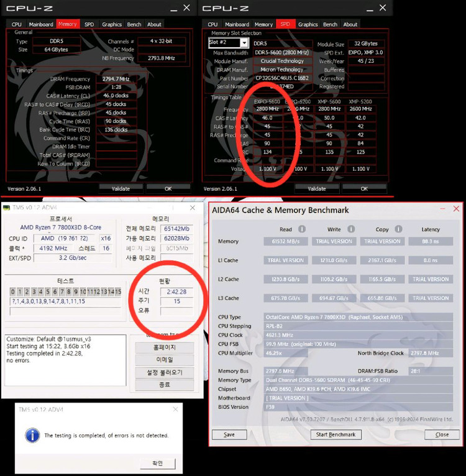Viewport: 466px width, 476px height.
Task: Click OK in right CPU-Z window
Action: tap(364, 188)
